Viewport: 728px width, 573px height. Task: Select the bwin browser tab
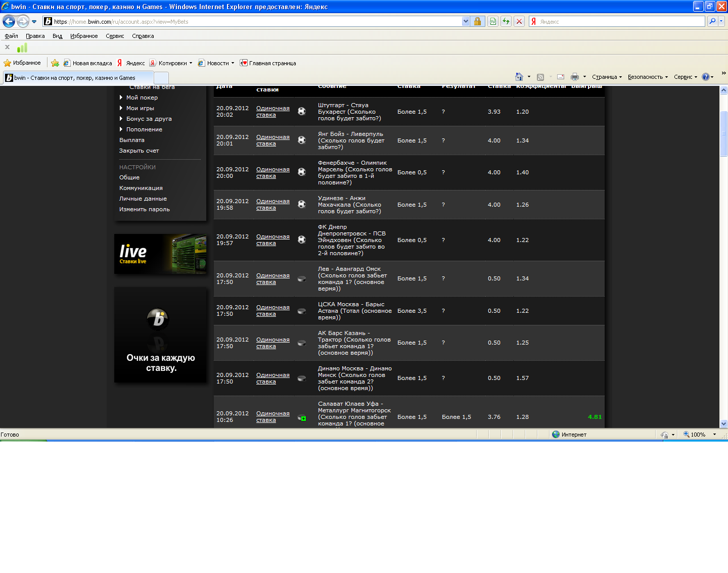(78, 78)
